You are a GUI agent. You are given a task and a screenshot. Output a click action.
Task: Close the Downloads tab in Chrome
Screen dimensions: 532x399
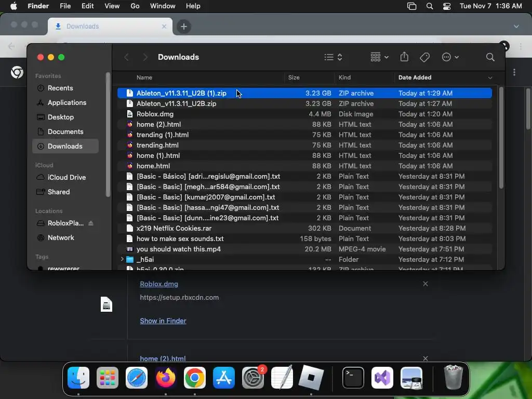point(164,26)
